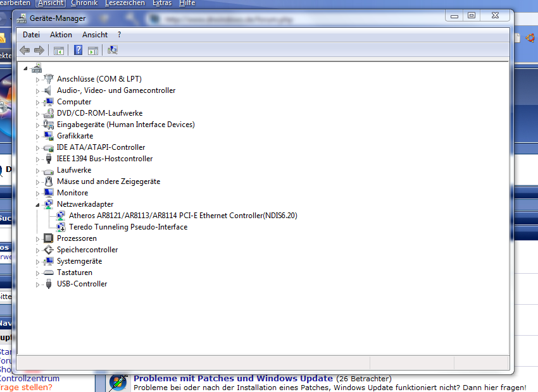
Task: Open the browser's Lesezeichen menu
Action: [125, 3]
